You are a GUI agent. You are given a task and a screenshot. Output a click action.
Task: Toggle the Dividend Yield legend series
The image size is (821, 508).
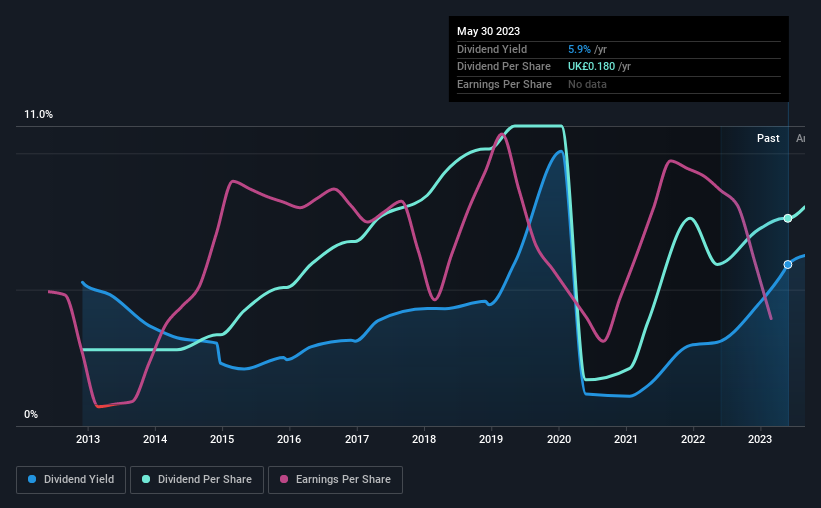click(71, 480)
